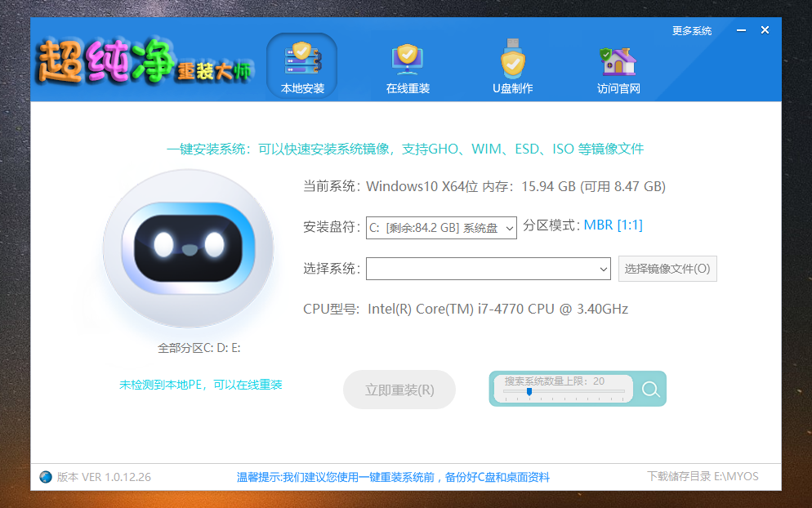Switch to 在线重装 online reinstall tab
This screenshot has width=812, height=508.
(x=408, y=66)
